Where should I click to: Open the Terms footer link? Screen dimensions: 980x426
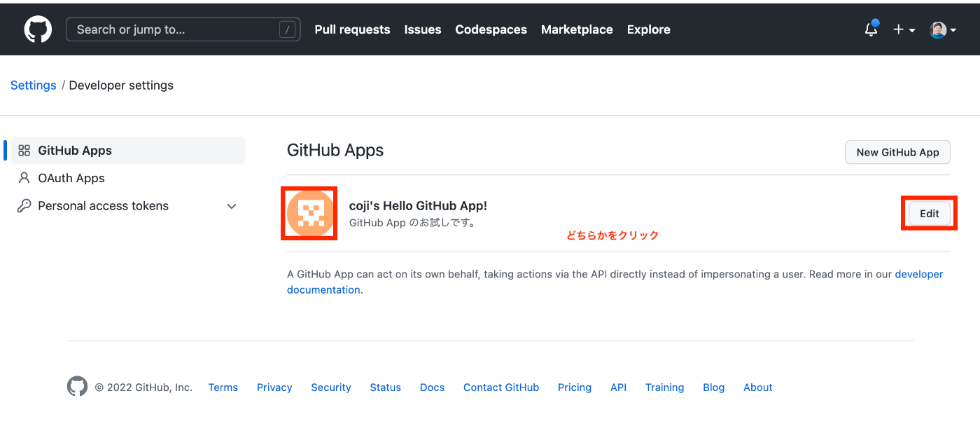click(223, 387)
